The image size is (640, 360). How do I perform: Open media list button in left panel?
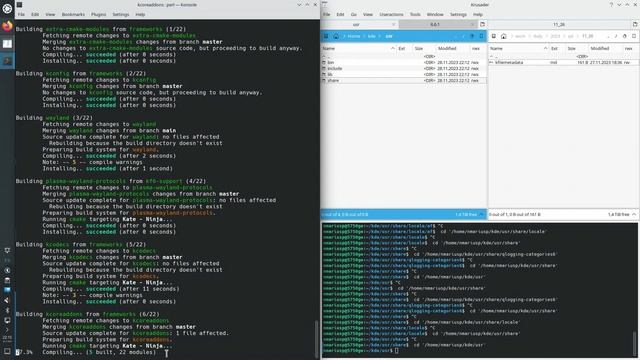click(326, 36)
